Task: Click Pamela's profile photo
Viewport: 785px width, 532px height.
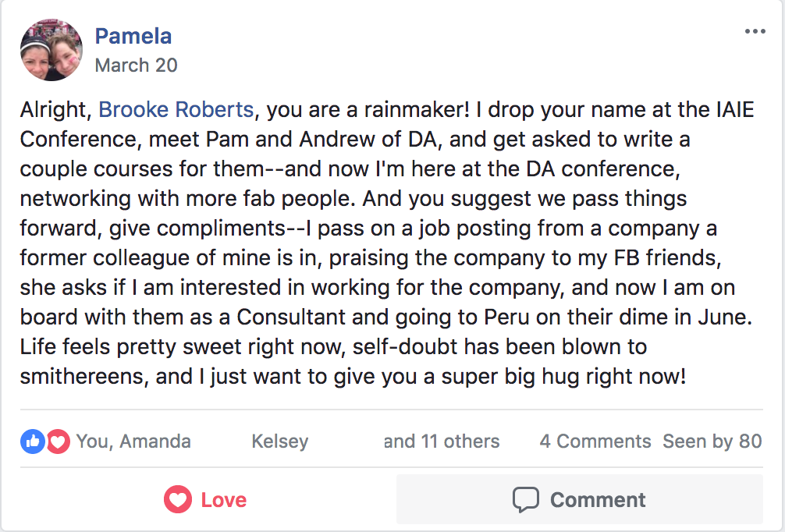Action: (x=52, y=50)
